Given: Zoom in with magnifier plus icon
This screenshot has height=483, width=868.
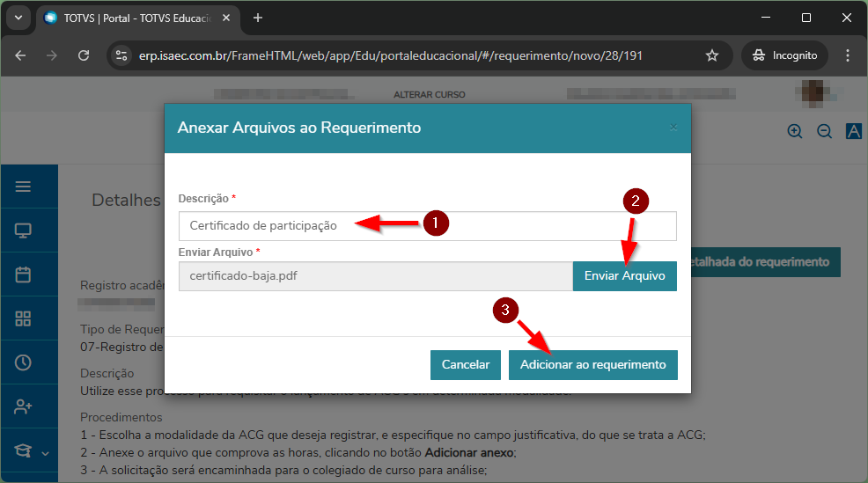Looking at the screenshot, I should pos(795,131).
